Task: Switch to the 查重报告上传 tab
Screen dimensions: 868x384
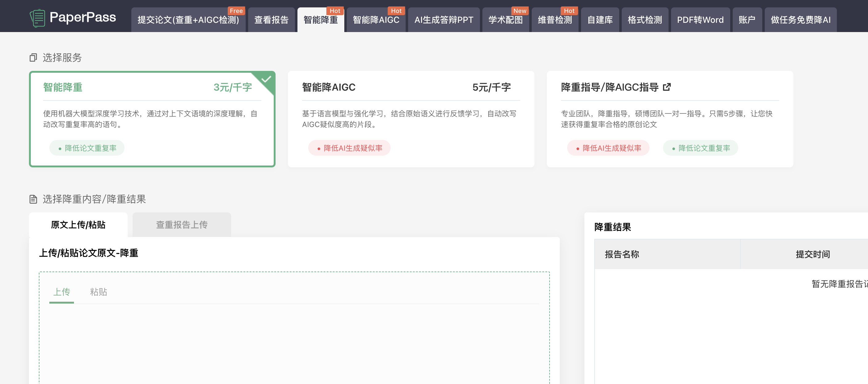Action: [182, 225]
